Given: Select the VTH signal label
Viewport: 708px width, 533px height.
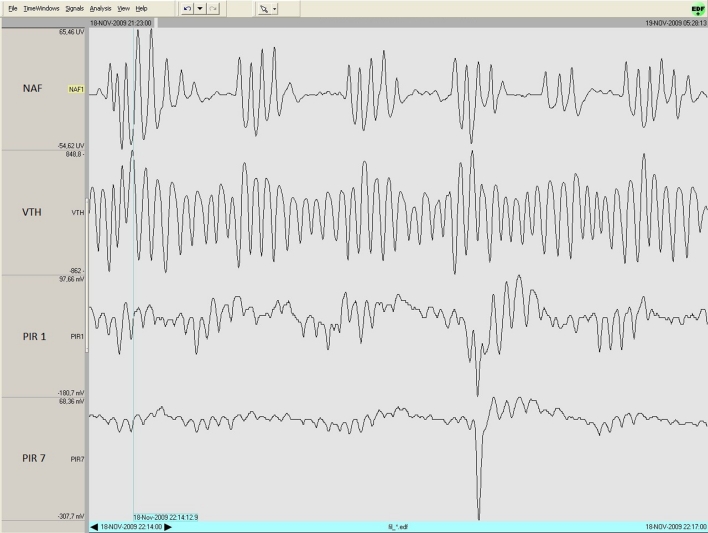Looking at the screenshot, I should click(77, 213).
